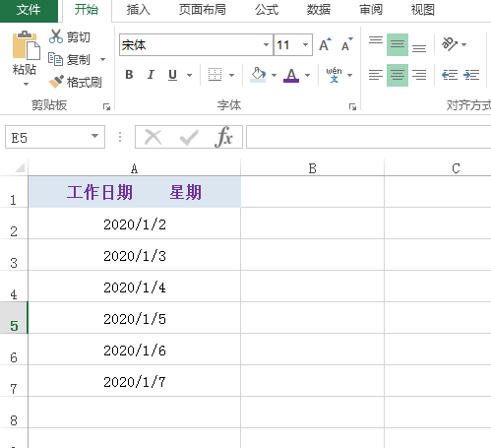The height and width of the screenshot is (448, 491).
Task: Cancel formula entry with X icon
Action: (x=153, y=137)
